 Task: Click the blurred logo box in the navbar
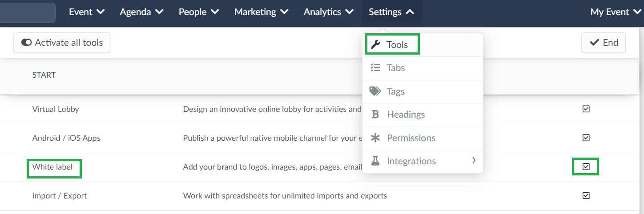pyautogui.click(x=28, y=12)
